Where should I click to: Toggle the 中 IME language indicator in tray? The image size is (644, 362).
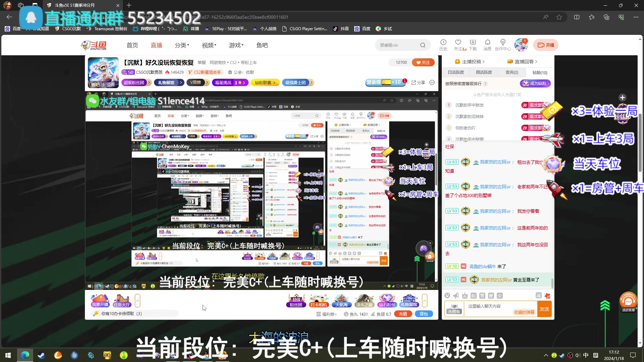click(x=586, y=355)
